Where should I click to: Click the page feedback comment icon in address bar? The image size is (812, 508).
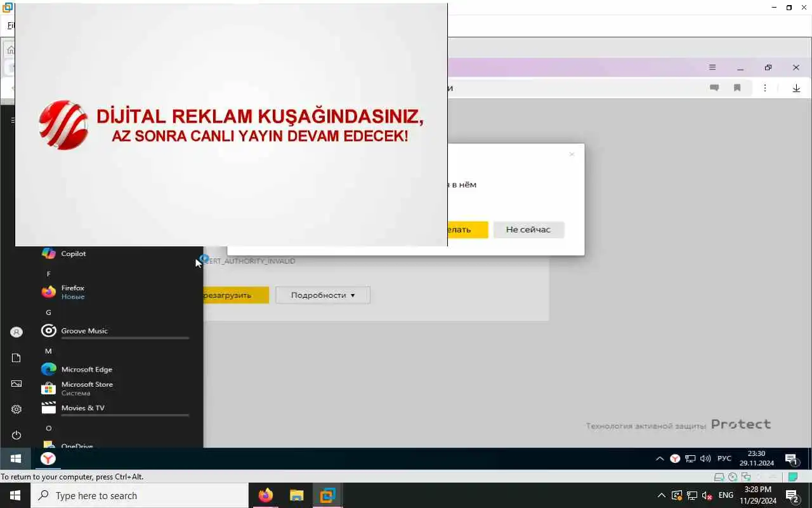click(x=714, y=88)
